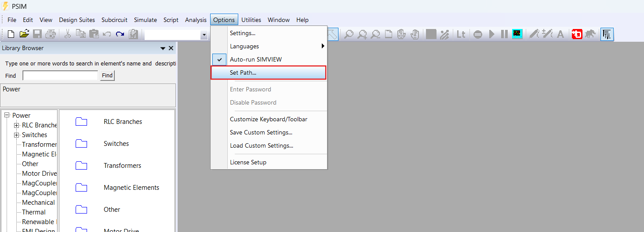644x232 pixels.
Task: Select Transformers in the library tree
Action: pyautogui.click(x=40, y=145)
